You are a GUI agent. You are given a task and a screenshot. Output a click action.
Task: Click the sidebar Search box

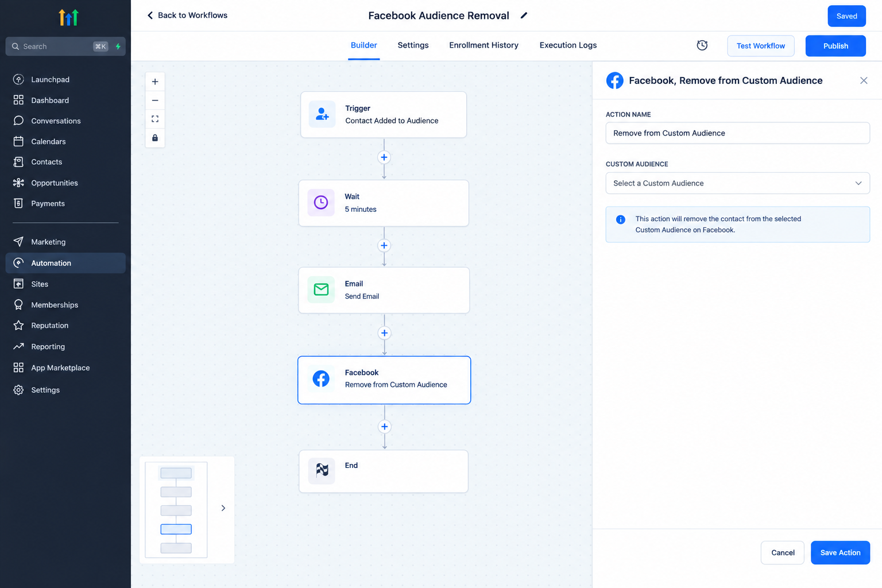pyautogui.click(x=65, y=47)
